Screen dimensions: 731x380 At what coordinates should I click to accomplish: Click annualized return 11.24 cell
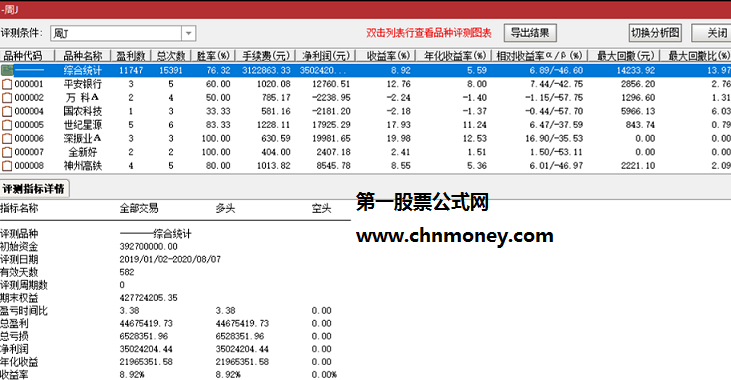(x=475, y=125)
